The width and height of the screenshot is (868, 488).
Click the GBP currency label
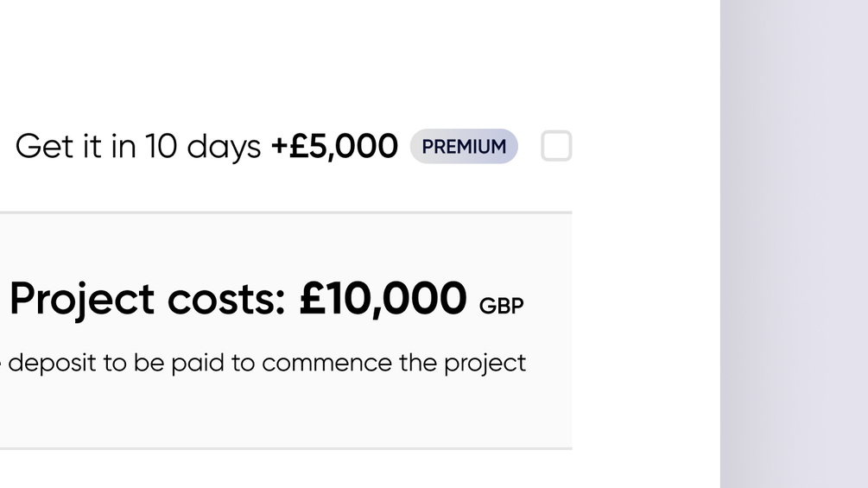501,307
